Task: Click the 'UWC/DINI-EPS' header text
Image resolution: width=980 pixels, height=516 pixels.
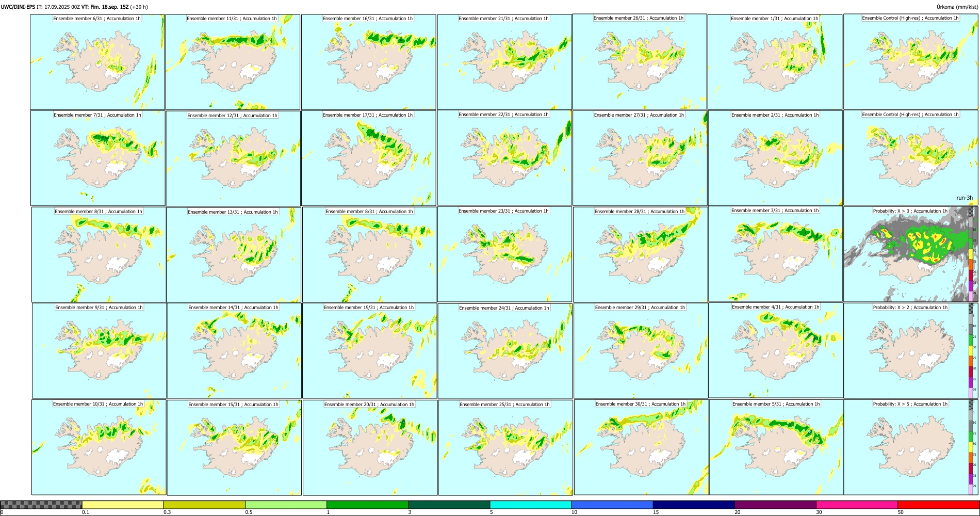Action: pyautogui.click(x=18, y=7)
